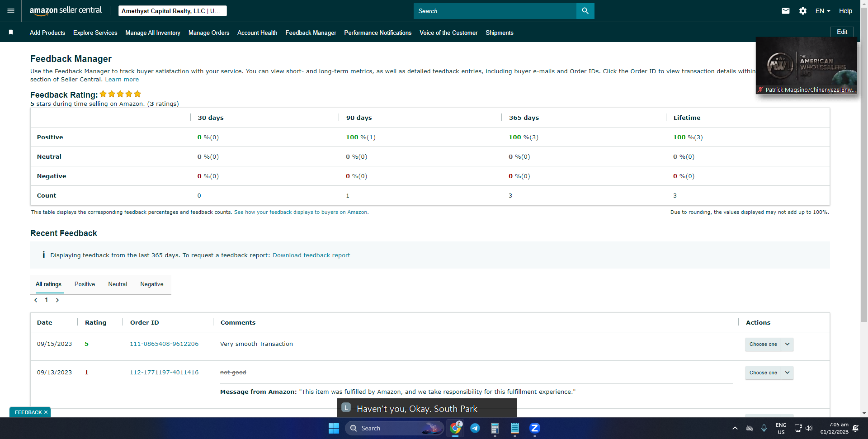This screenshot has width=868, height=439.
Task: Open Explore Services in the navigation bar
Action: point(95,33)
